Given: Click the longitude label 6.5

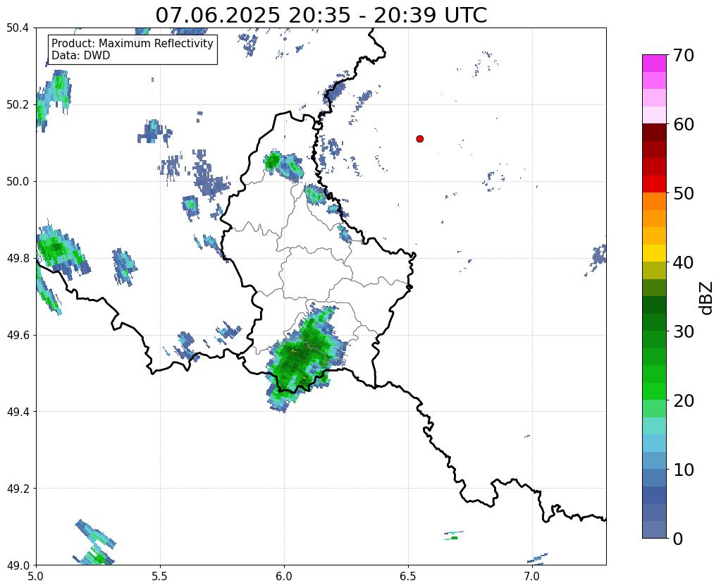Looking at the screenshot, I should (408, 576).
